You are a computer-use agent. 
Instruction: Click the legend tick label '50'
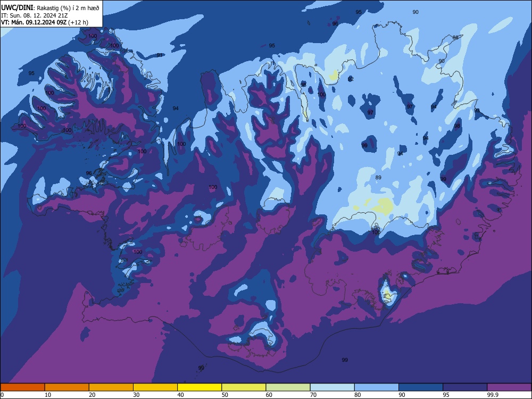coord(225,395)
